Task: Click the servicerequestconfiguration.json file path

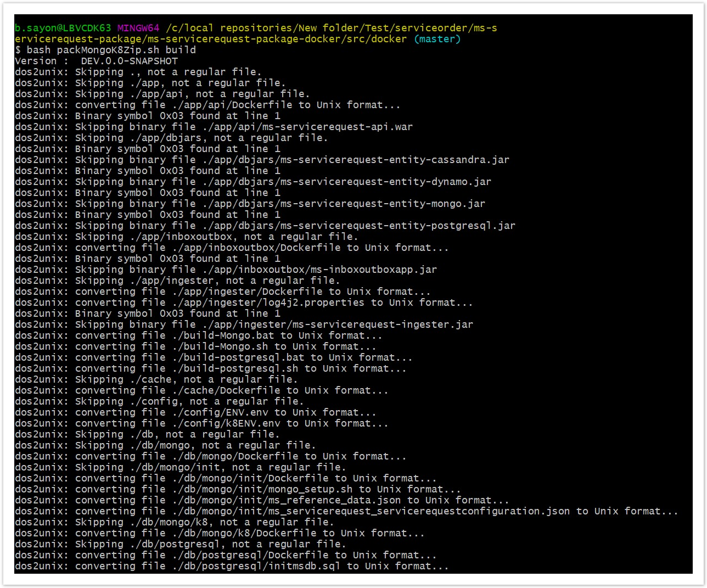Action: tap(371, 511)
